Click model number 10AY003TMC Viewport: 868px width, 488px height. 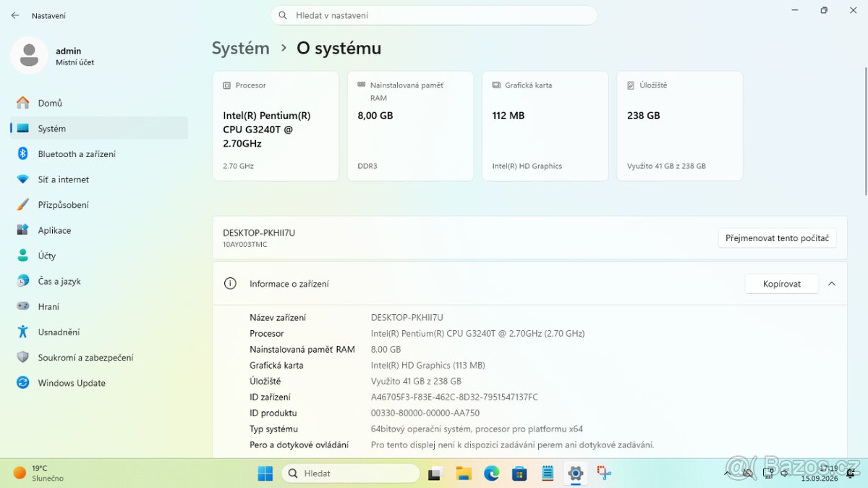pyautogui.click(x=245, y=245)
